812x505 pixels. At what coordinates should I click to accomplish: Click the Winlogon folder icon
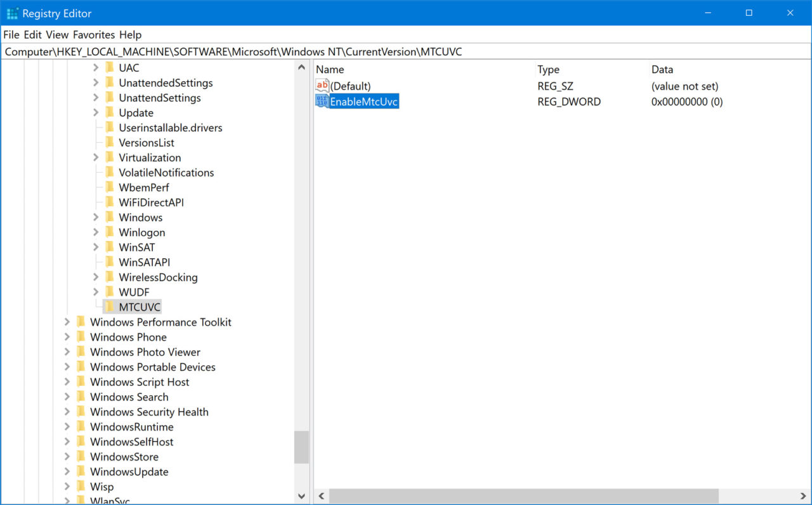[x=110, y=232]
